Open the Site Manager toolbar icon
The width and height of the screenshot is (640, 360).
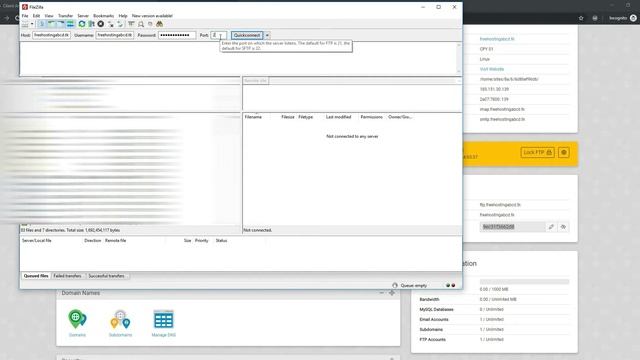[25, 24]
